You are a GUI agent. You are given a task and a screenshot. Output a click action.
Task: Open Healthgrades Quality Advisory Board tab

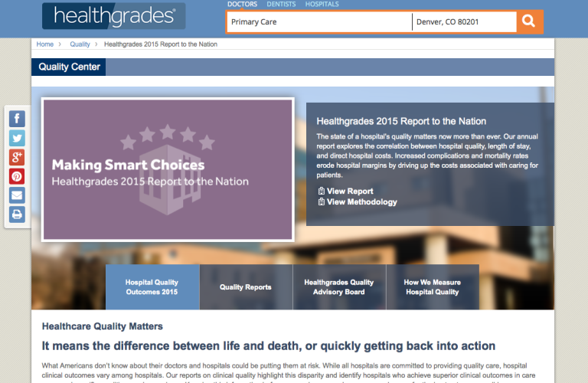point(339,287)
